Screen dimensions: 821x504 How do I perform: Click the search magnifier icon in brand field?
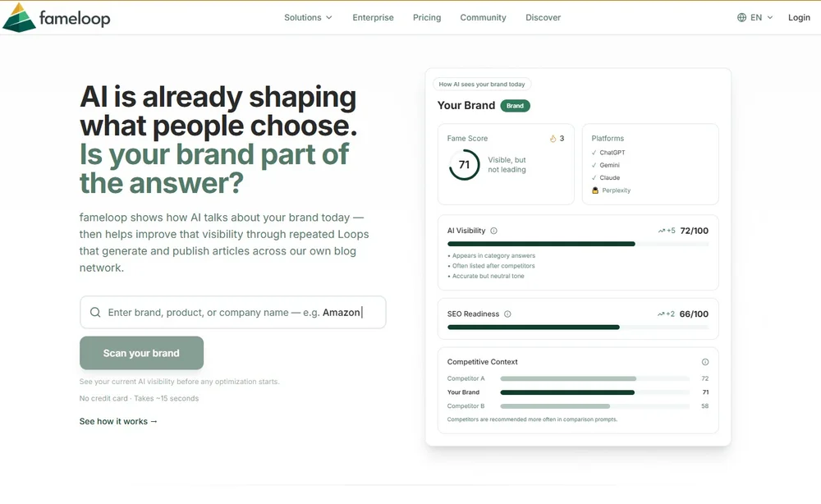tap(95, 313)
